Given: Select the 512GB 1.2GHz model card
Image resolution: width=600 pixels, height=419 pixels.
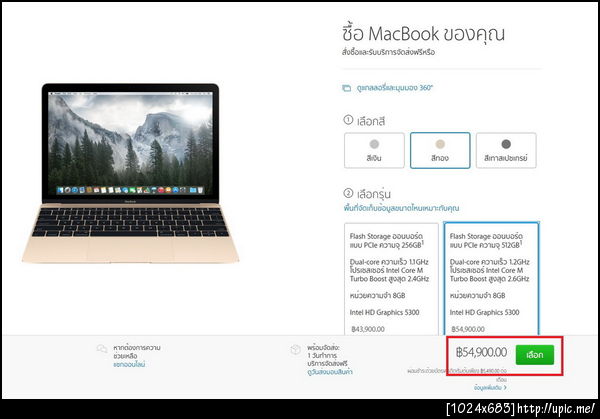Looking at the screenshot, I should pyautogui.click(x=491, y=279).
